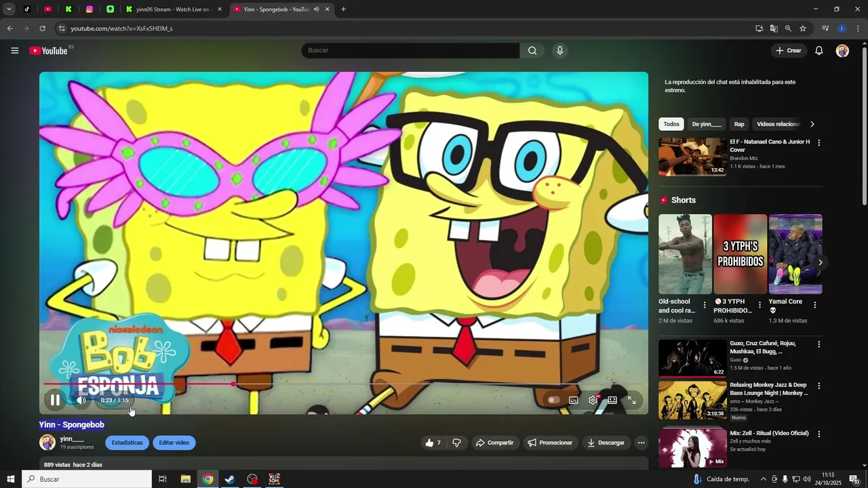This screenshot has height=488, width=868.
Task: Mute the video volume
Action: point(81,400)
